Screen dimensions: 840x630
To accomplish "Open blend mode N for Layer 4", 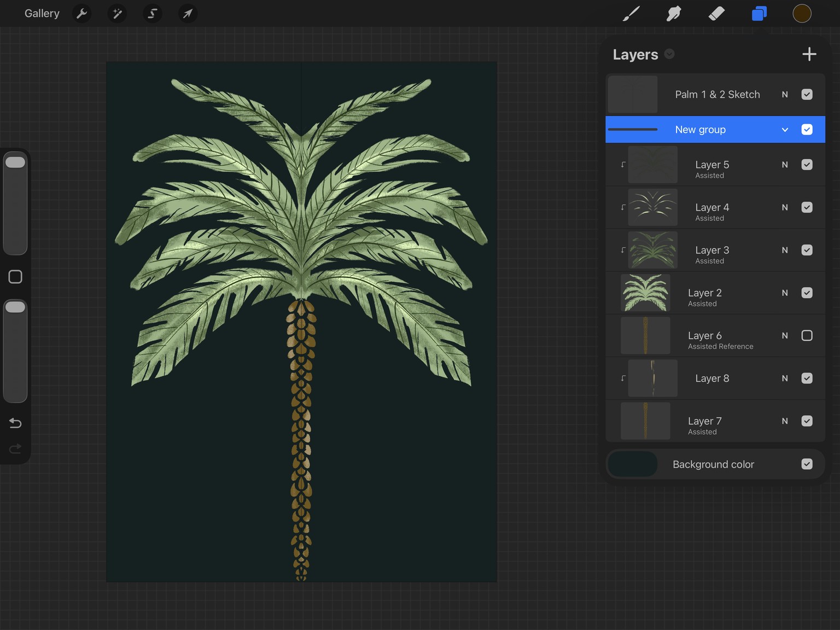I will (785, 207).
